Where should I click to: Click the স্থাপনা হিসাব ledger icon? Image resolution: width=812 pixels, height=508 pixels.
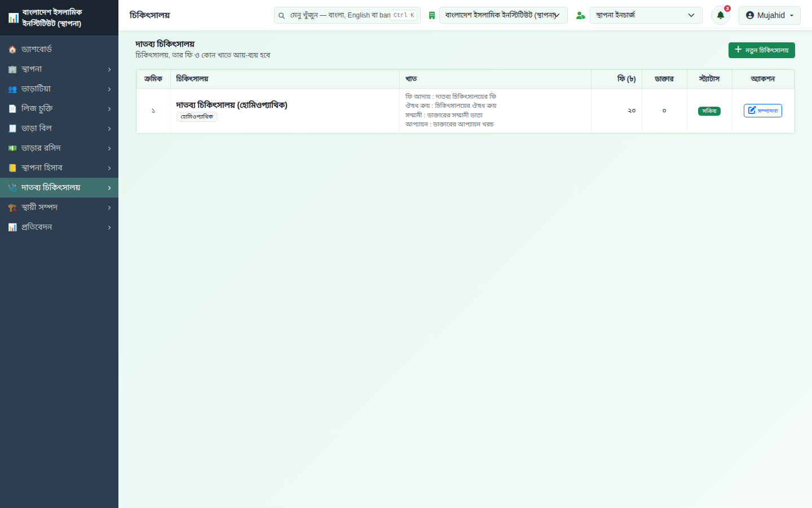point(12,168)
